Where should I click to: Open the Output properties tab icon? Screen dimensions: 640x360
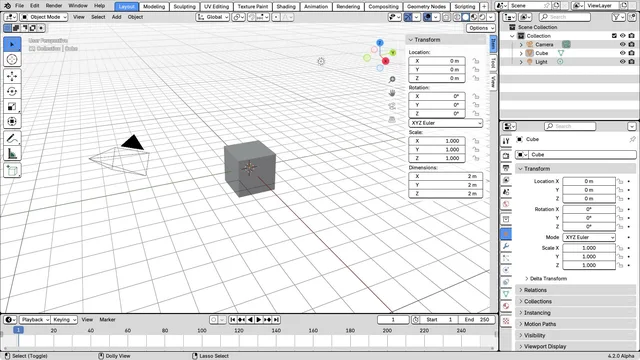coord(506,168)
